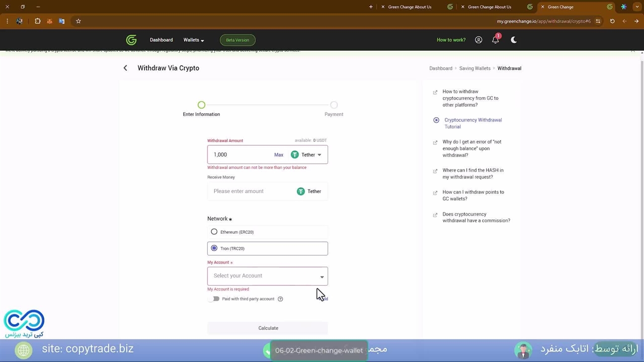Open the user profile icon
Image resolution: width=644 pixels, height=362 pixels.
point(478,40)
